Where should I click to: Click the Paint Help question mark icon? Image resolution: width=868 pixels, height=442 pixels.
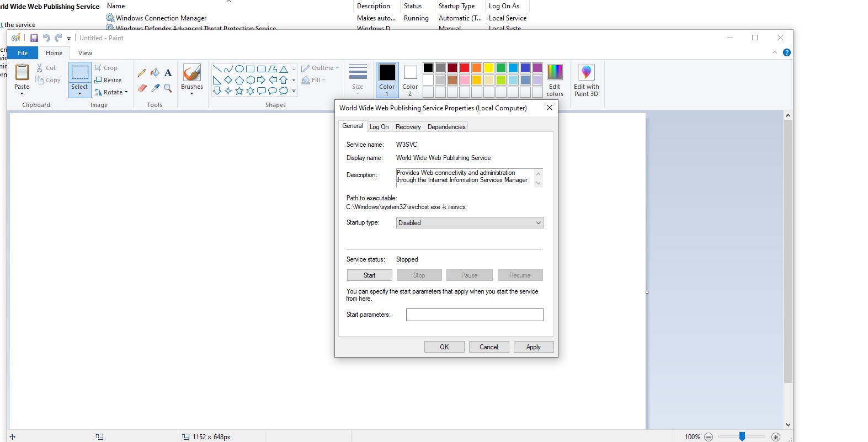pyautogui.click(x=787, y=52)
